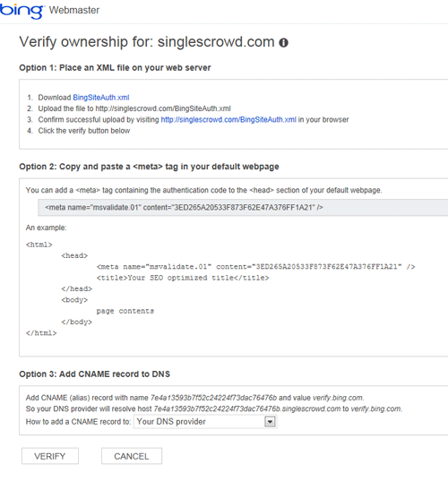Click the CANCEL button
The image size is (448, 490).
[x=132, y=456]
